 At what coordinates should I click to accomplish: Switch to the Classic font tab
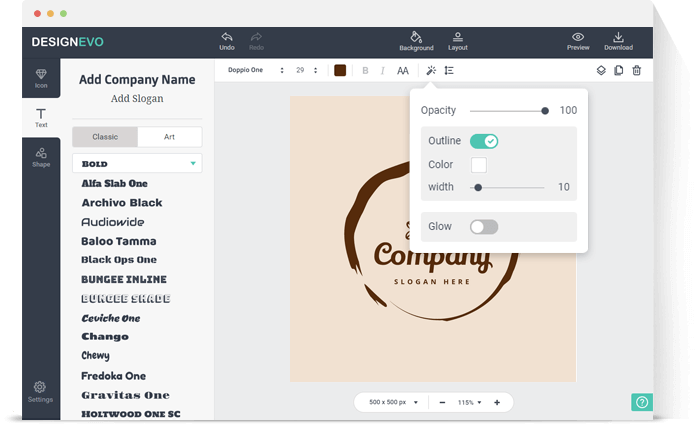coord(105,137)
